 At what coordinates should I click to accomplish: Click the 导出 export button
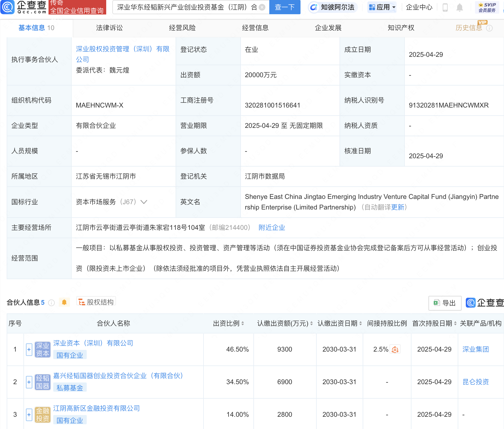click(x=445, y=303)
